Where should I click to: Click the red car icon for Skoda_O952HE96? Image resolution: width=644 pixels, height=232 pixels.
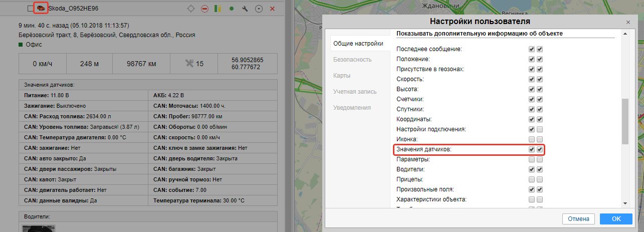point(41,9)
